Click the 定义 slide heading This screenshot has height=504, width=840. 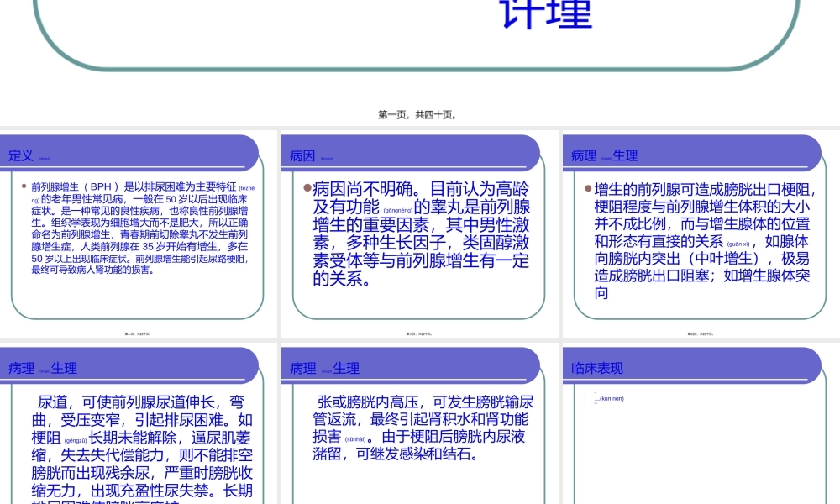pyautogui.click(x=21, y=156)
